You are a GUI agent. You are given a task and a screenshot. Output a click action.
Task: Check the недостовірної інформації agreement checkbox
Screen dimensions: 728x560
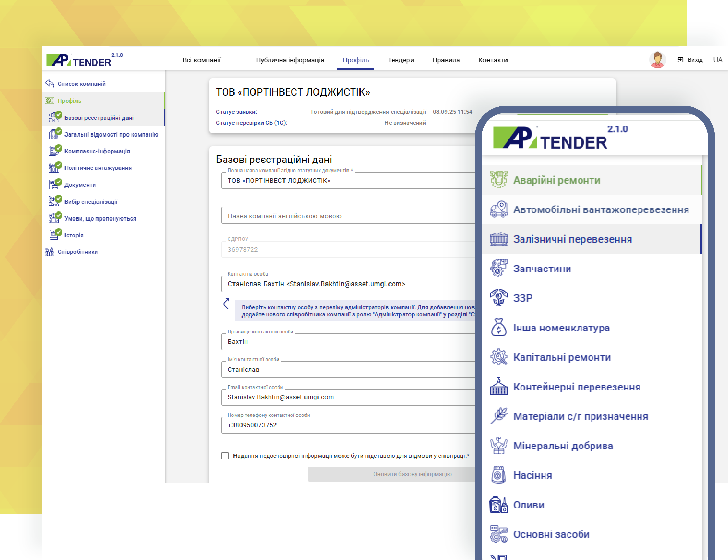(225, 456)
